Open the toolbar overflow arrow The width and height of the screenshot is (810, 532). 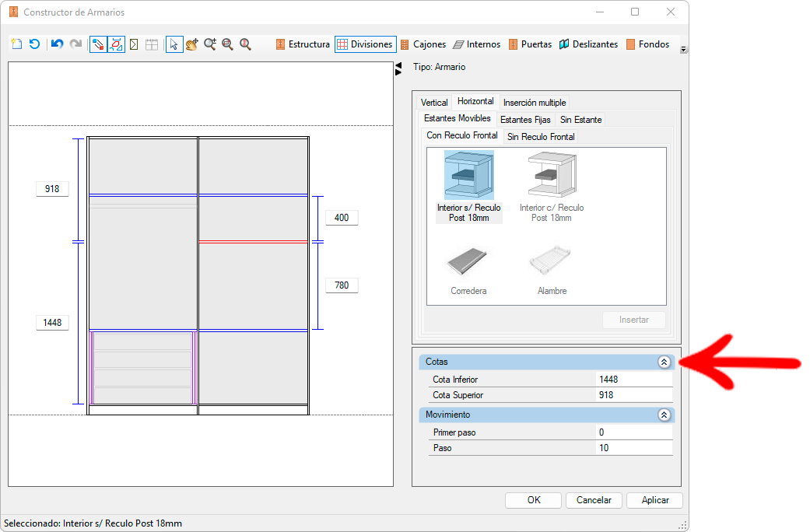coord(683,50)
